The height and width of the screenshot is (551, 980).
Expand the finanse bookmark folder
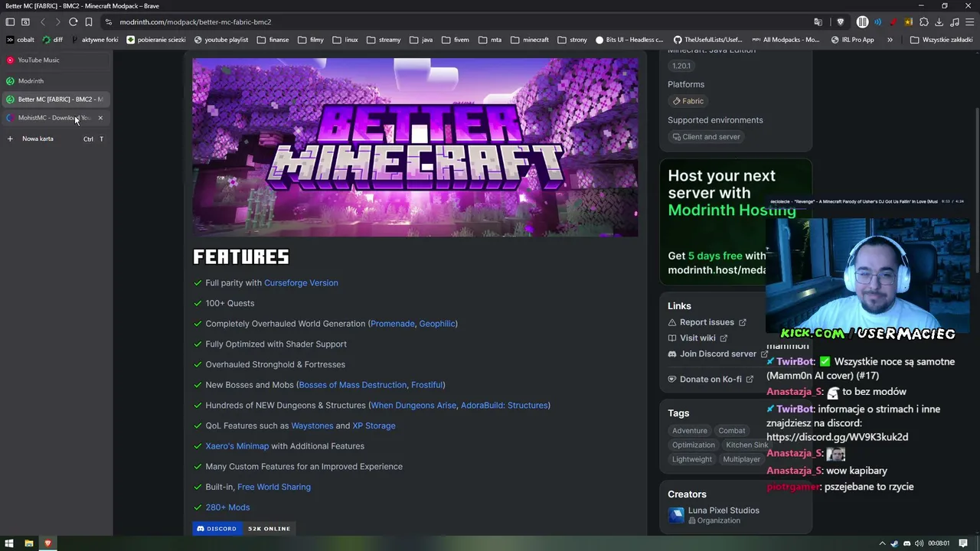[273, 40]
